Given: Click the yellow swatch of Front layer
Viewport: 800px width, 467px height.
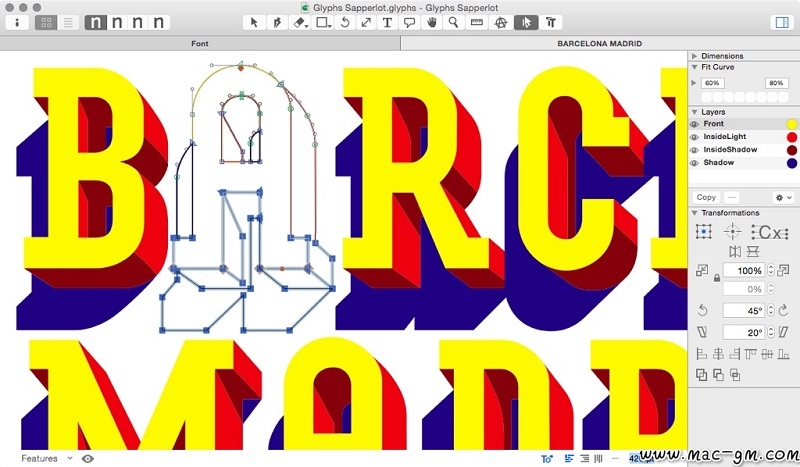Looking at the screenshot, I should click(791, 124).
